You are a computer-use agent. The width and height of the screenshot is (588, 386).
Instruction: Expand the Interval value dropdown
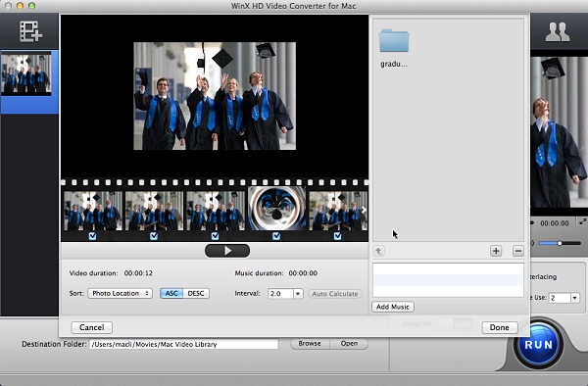pyautogui.click(x=298, y=294)
